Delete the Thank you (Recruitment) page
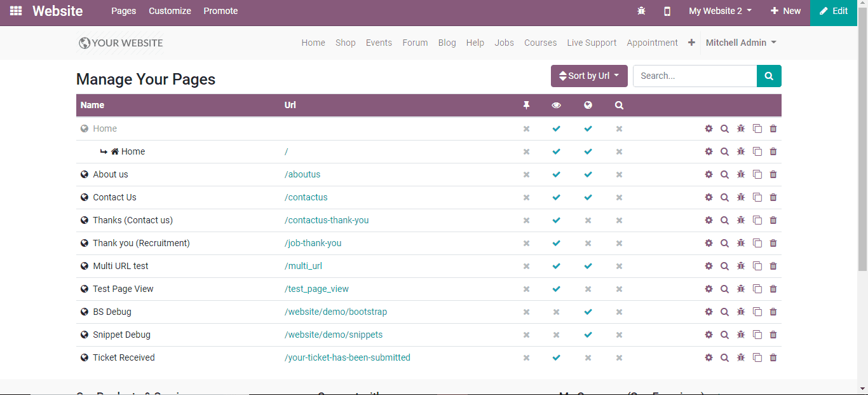868x395 pixels. point(773,243)
